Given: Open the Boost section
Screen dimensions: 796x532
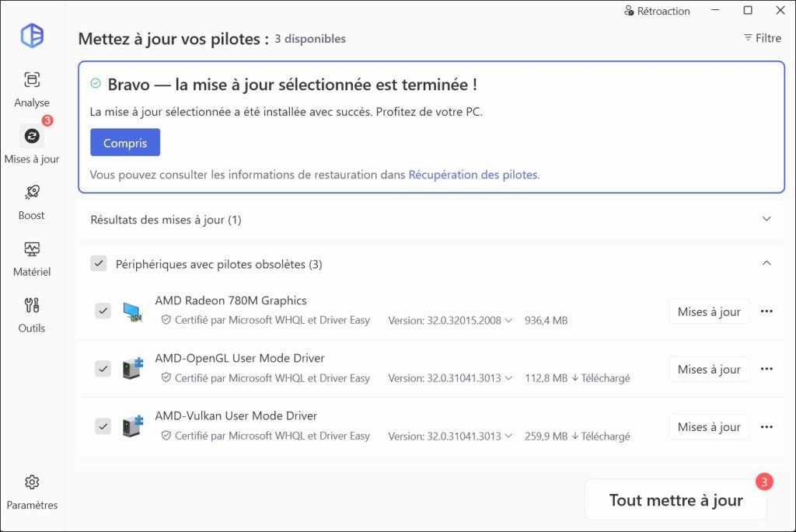Looking at the screenshot, I should 32,203.
